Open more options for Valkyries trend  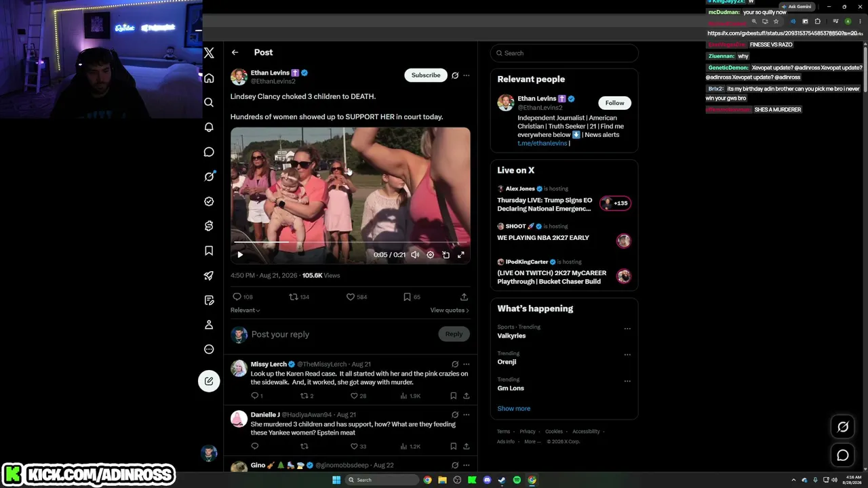coord(627,329)
